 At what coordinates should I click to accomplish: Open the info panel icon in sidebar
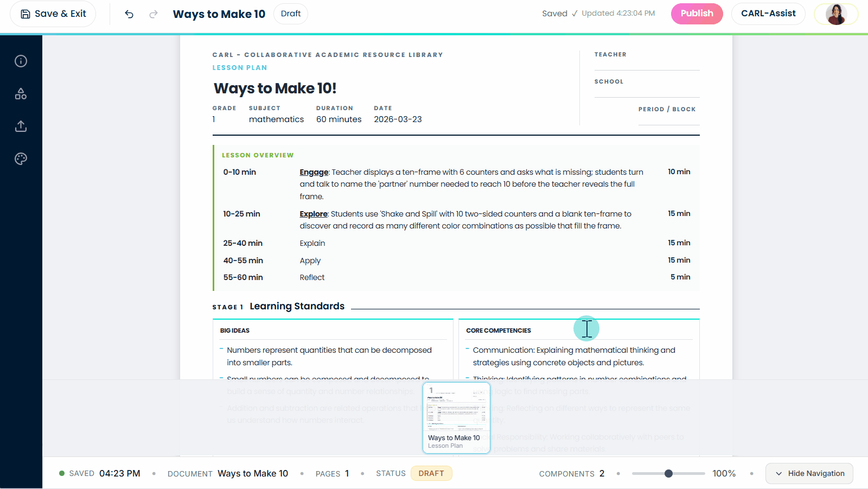[x=21, y=61]
